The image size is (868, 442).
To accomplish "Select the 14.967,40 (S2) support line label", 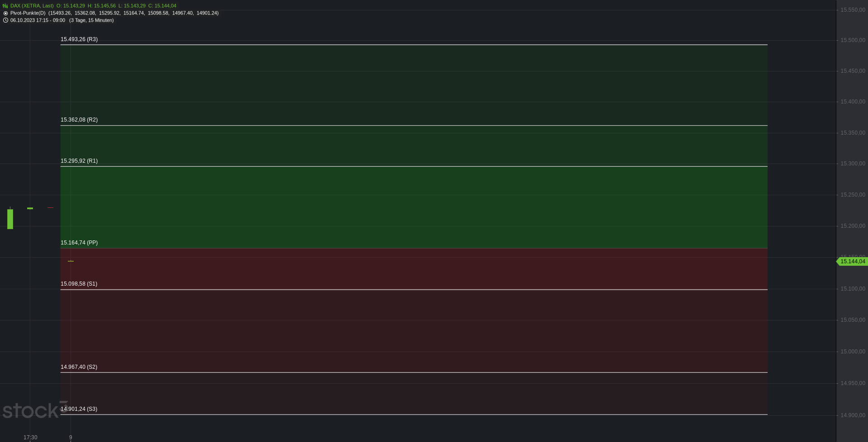I will pos(79,367).
